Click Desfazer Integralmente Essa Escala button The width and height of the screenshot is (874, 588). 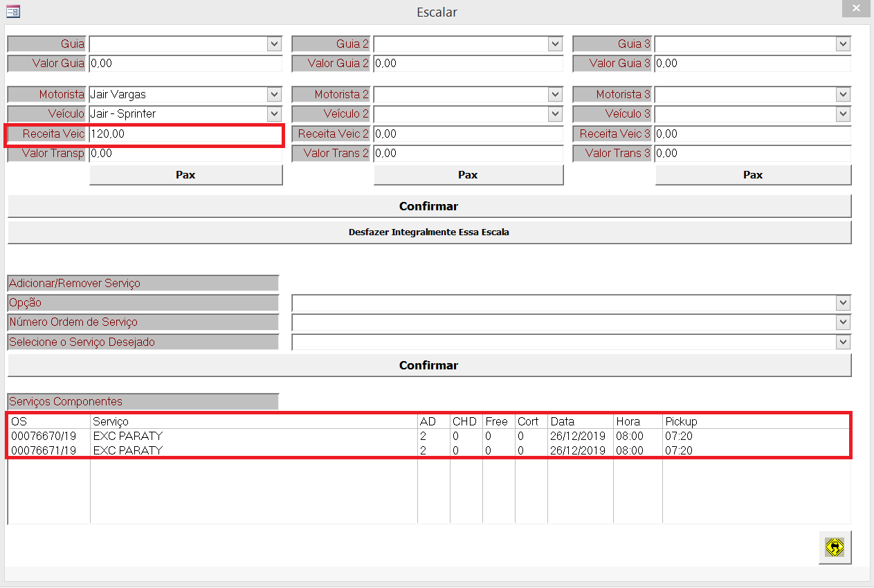(429, 232)
